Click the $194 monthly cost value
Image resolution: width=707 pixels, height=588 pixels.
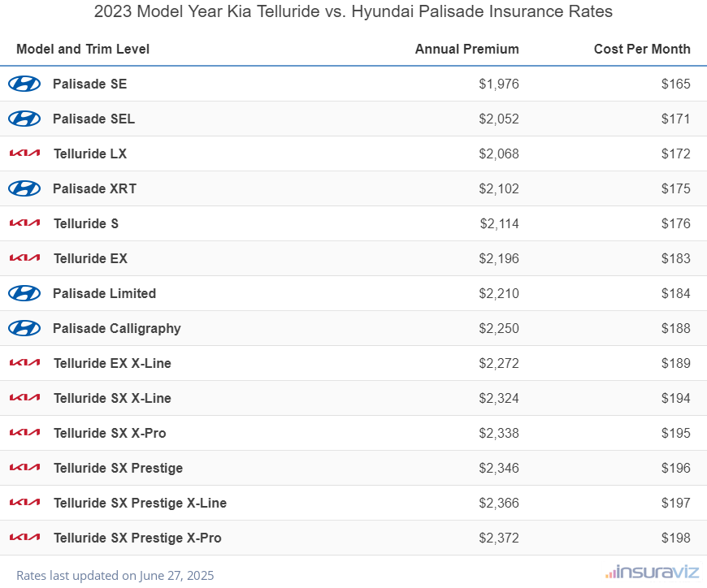coord(676,398)
